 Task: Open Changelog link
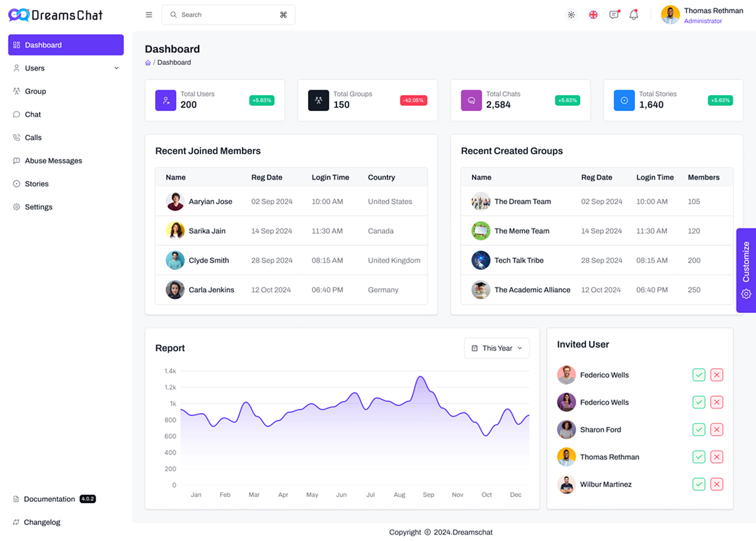click(x=42, y=522)
